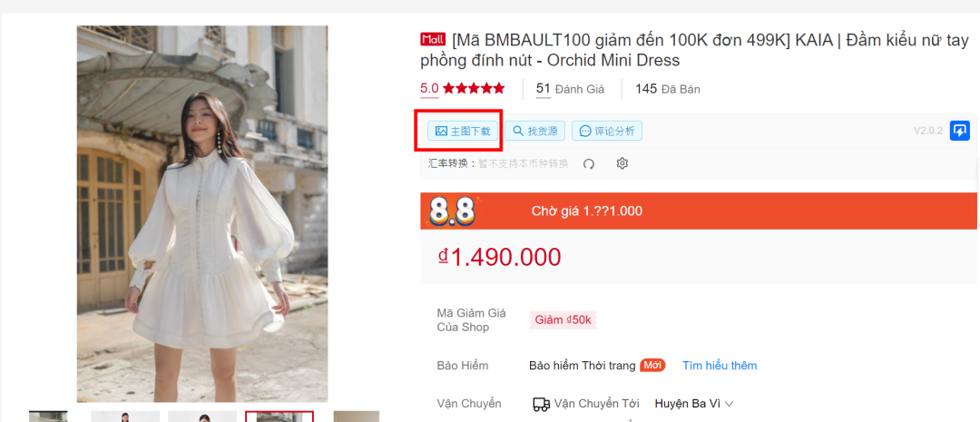Screen dimensions: 980x422
Task: Open 找货源 source search tool
Action: point(535,132)
